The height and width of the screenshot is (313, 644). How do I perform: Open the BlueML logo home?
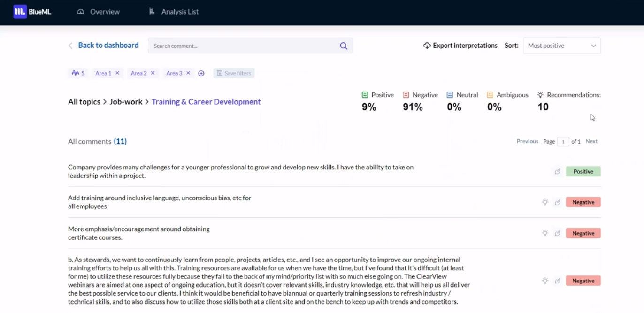[x=32, y=12]
